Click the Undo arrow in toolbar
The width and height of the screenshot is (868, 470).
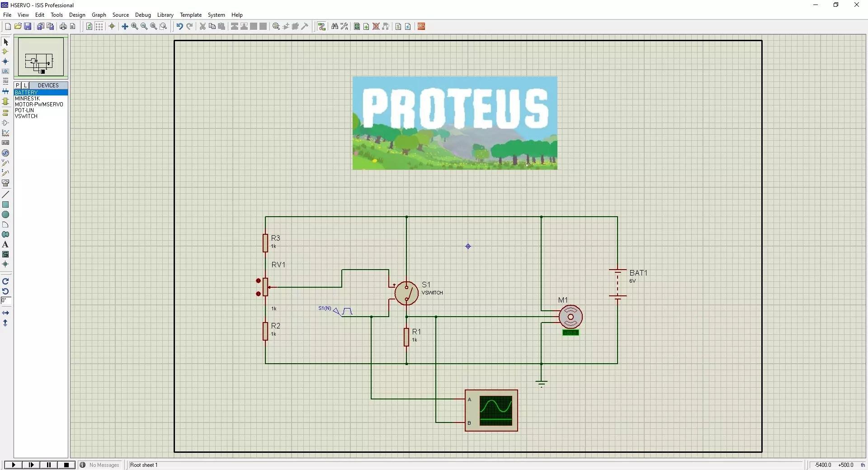coord(179,27)
